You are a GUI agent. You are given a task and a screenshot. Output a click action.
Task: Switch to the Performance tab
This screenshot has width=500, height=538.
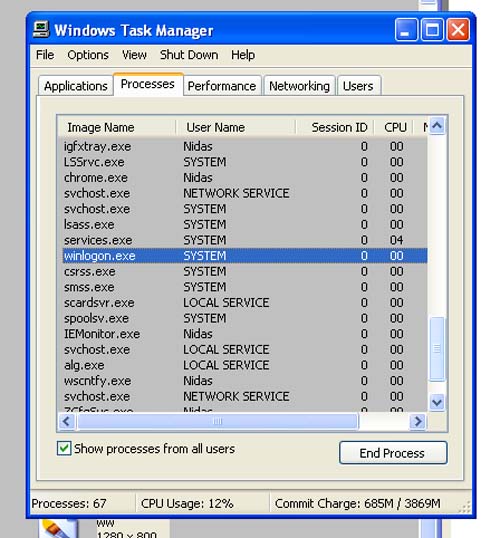222,86
